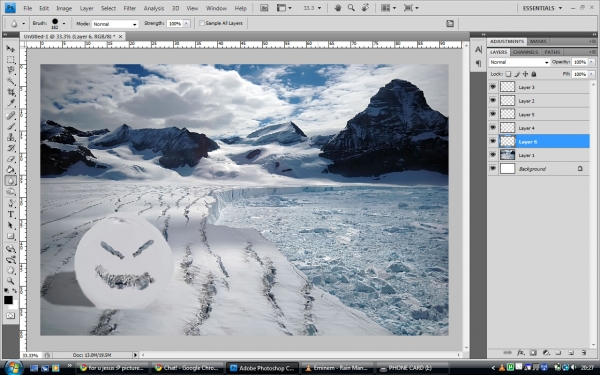Viewport: 600px width, 375px height.
Task: Click the Opacity value field
Action: (580, 62)
